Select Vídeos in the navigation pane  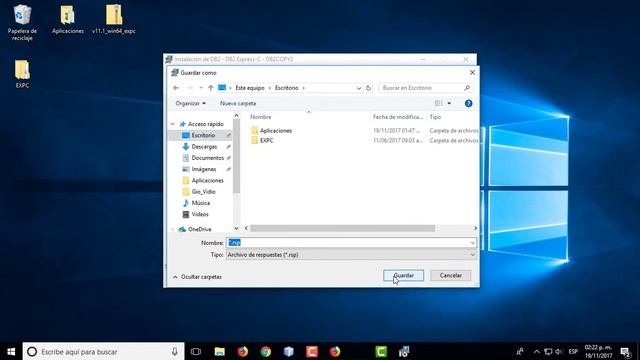tap(201, 214)
